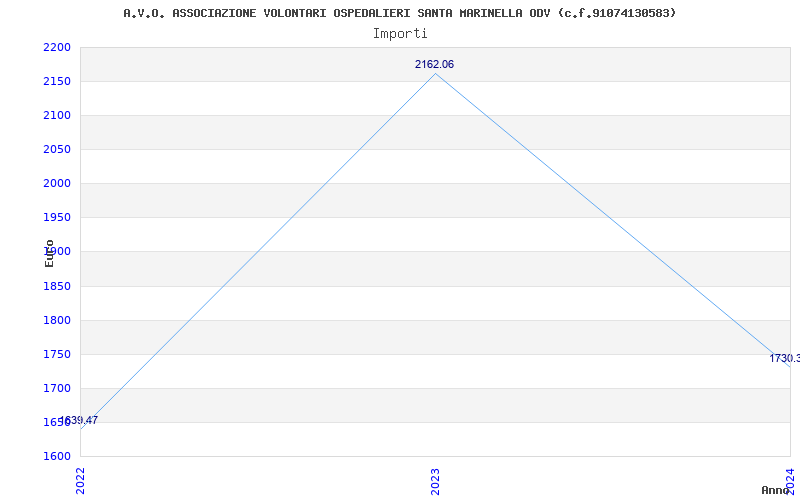Click the 1850 y-axis tick label
800x500 pixels.
tap(57, 286)
